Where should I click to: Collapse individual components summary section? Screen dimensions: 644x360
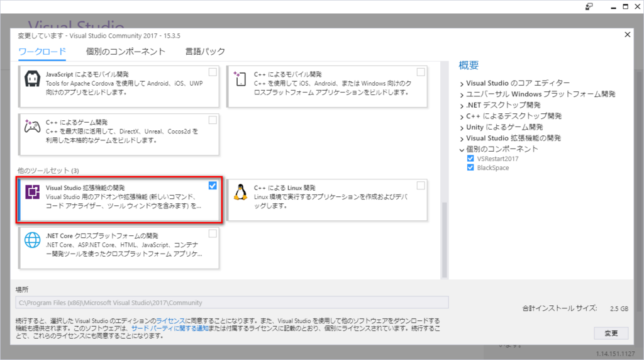pyautogui.click(x=462, y=150)
